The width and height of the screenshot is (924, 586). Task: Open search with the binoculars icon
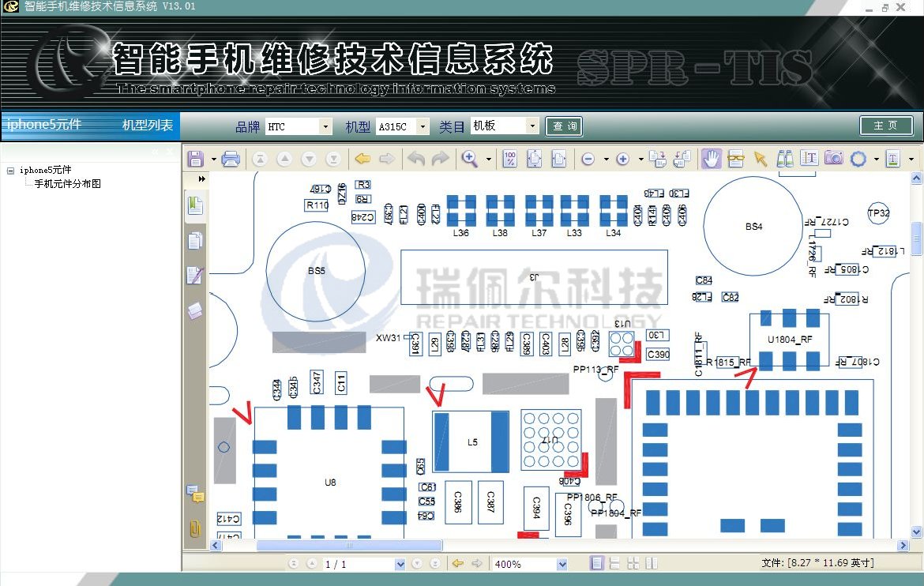coord(785,159)
